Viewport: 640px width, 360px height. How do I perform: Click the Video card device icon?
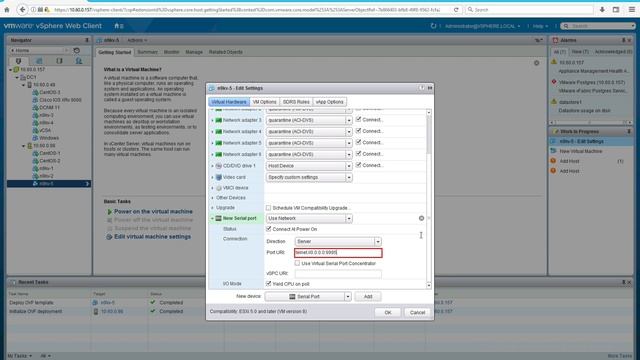219,178
